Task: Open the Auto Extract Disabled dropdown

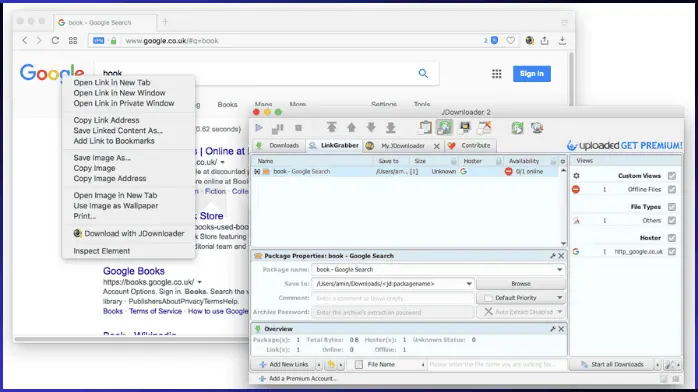Action: pos(521,312)
